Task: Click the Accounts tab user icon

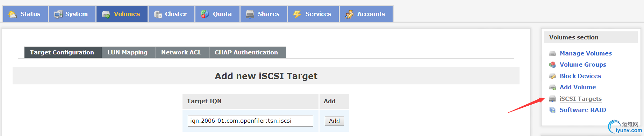Action: (349, 14)
